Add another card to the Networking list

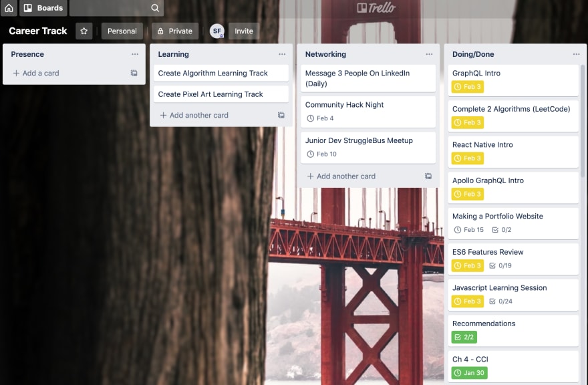[341, 176]
